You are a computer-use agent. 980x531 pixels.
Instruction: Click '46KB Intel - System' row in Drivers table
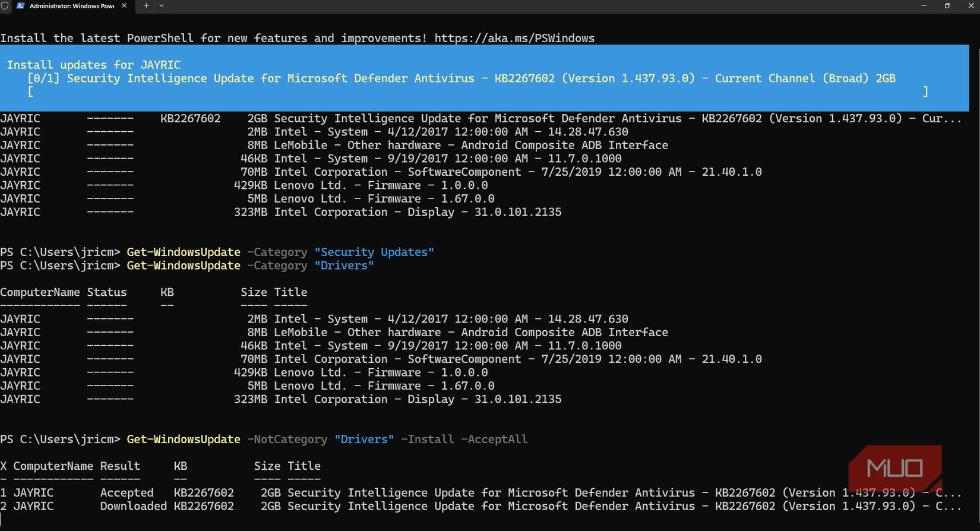coord(311,346)
